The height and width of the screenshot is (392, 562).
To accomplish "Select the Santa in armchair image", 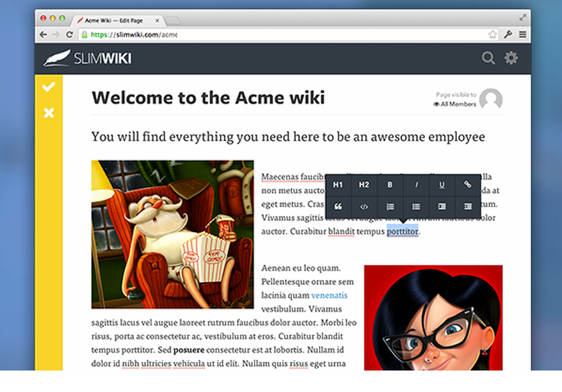I will (173, 234).
